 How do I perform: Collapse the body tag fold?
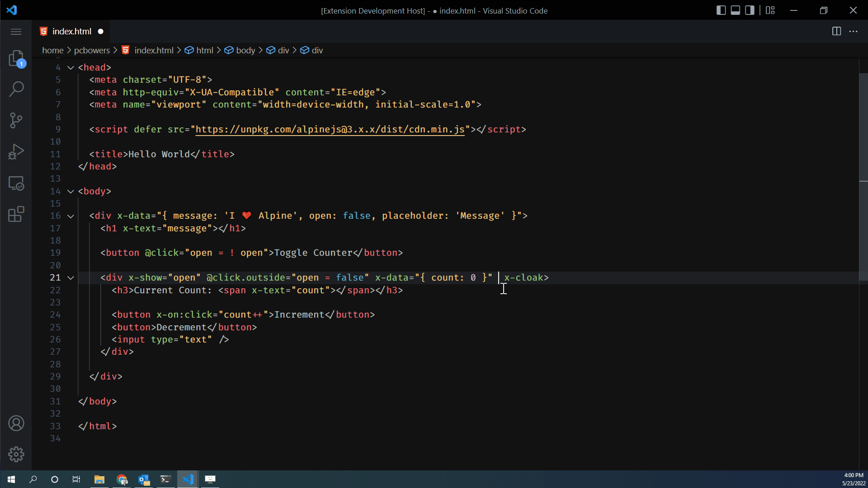(71, 191)
